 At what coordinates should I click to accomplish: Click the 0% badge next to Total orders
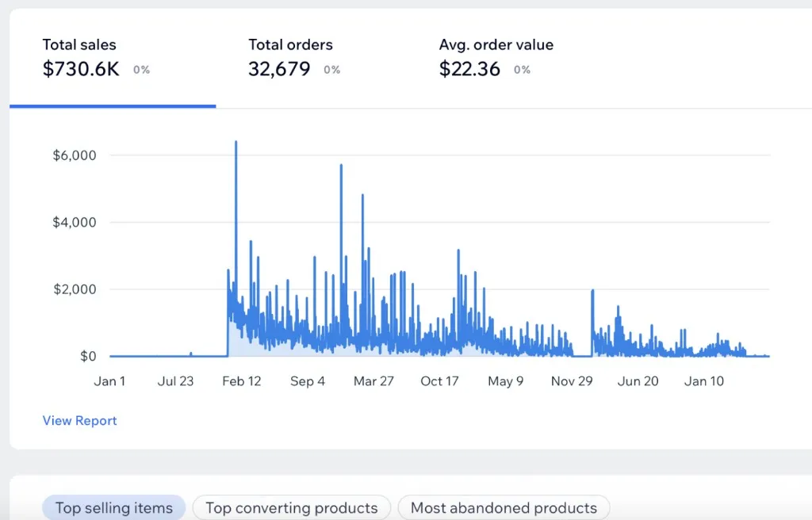(331, 70)
